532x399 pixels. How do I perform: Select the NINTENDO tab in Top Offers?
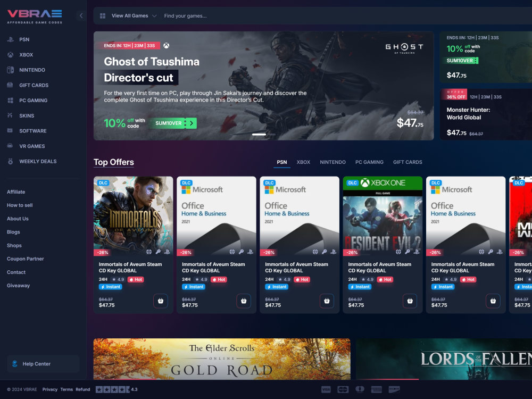point(332,162)
